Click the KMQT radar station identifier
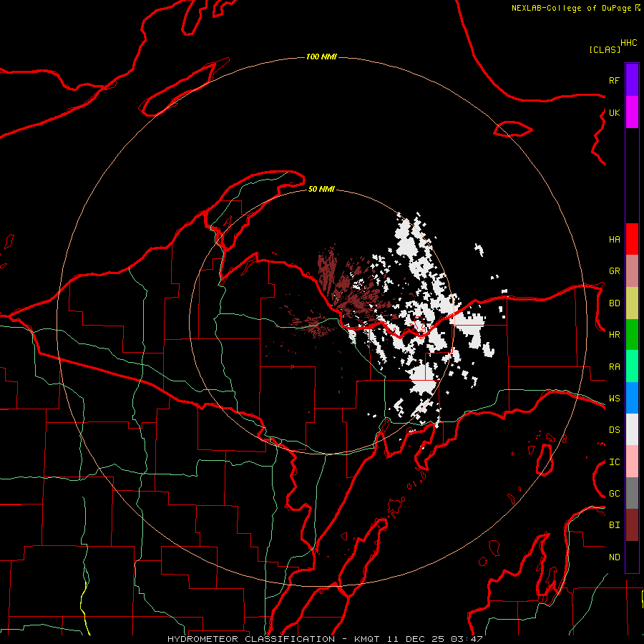The height and width of the screenshot is (644, 644). pyautogui.click(x=366, y=639)
